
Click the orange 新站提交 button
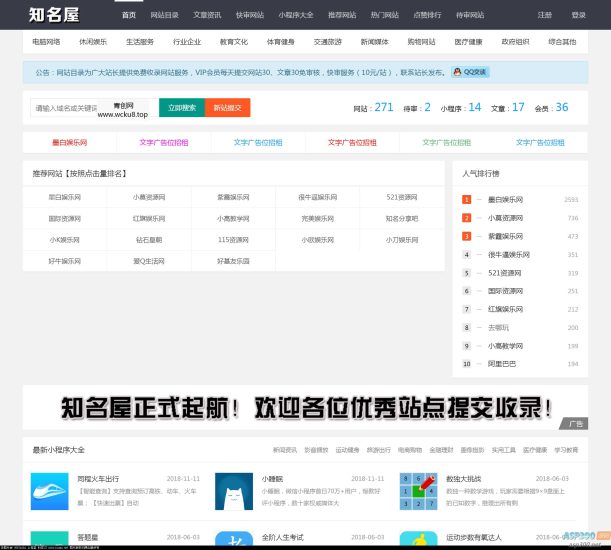pos(228,108)
